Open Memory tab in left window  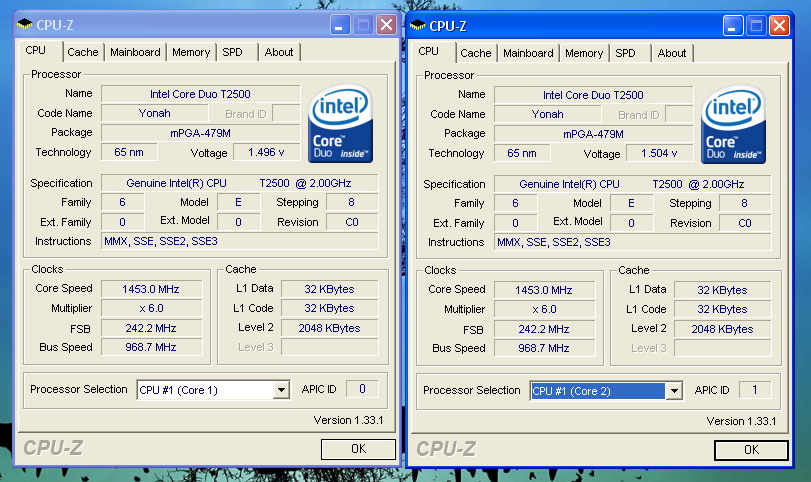pyautogui.click(x=191, y=52)
